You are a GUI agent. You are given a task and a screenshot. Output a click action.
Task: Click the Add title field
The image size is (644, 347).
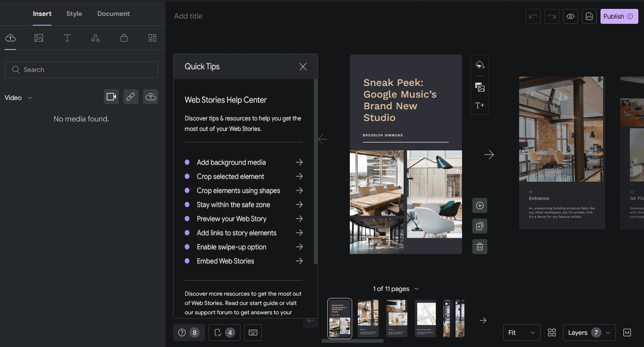pos(188,16)
